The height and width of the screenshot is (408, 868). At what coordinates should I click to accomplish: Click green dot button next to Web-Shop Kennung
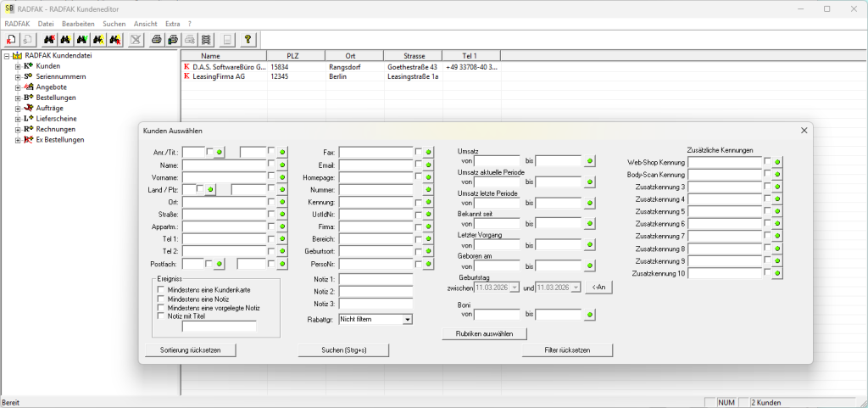[778, 161]
